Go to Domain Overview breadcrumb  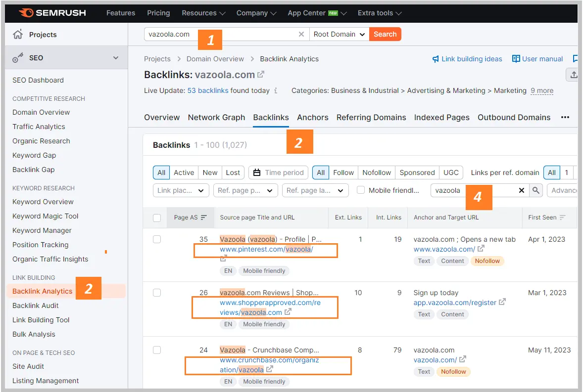coord(215,59)
